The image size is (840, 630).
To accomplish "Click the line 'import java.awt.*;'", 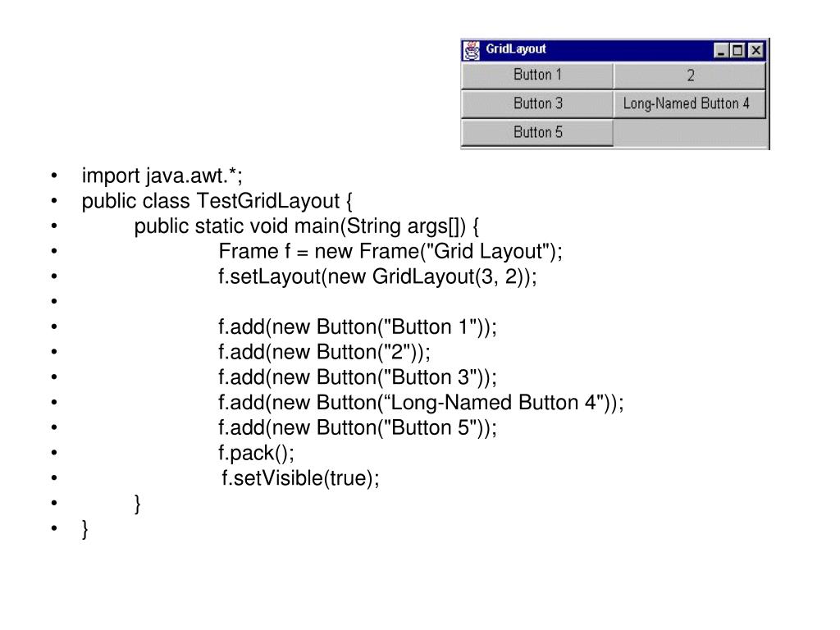I will point(162,176).
